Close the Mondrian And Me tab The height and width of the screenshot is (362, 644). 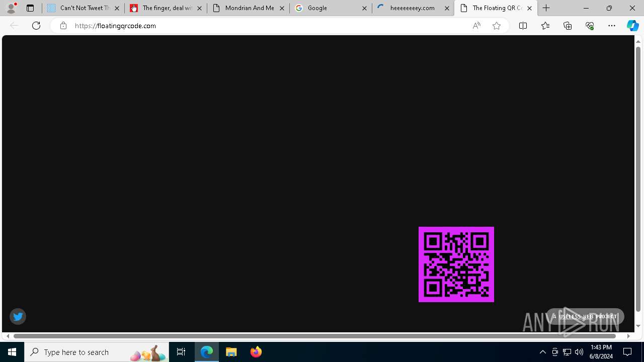coord(282,8)
